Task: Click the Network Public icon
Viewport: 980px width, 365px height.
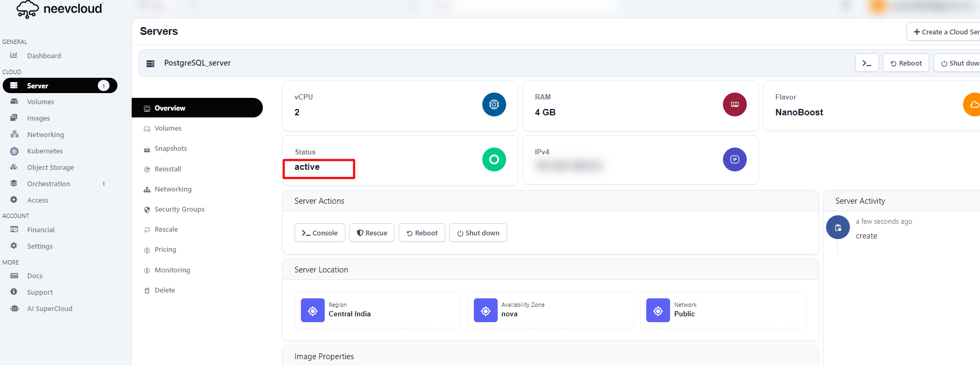Action: tap(658, 311)
